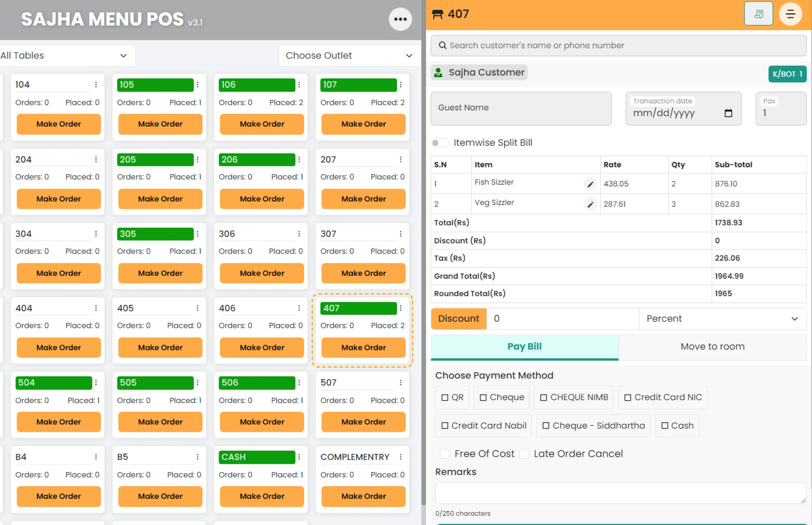Image resolution: width=812 pixels, height=525 pixels.
Task: Make Order for table 206
Action: [x=262, y=199]
